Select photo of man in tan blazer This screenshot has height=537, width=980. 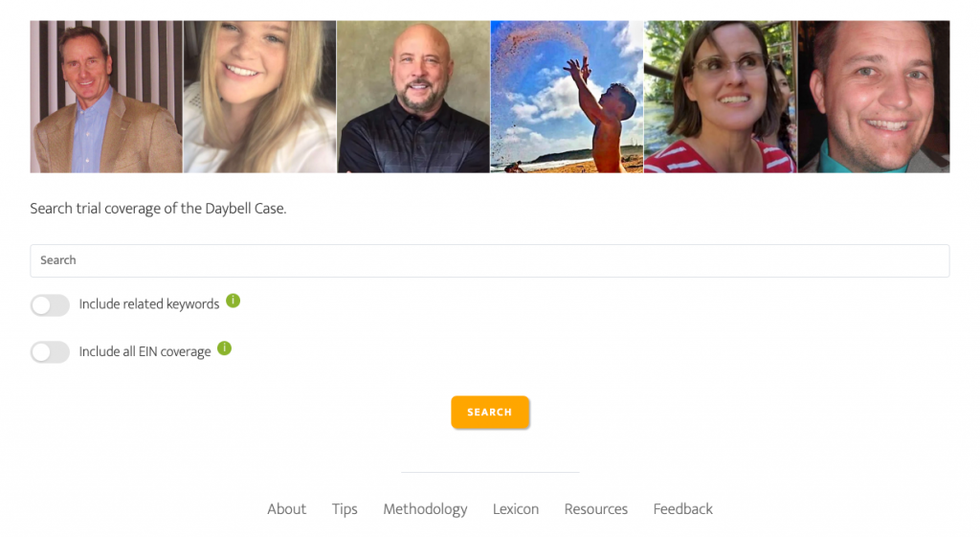point(106,97)
